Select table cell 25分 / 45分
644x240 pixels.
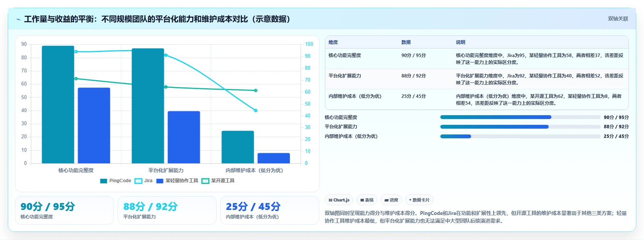[x=414, y=96]
